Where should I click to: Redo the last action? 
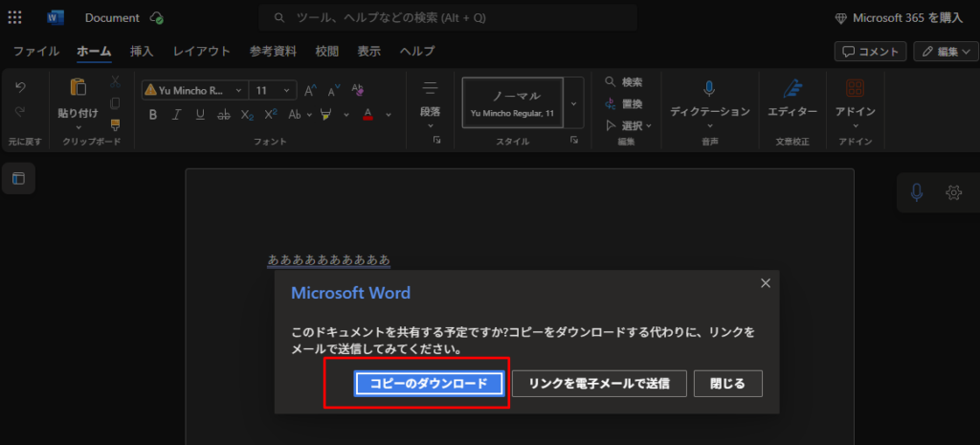pyautogui.click(x=20, y=111)
